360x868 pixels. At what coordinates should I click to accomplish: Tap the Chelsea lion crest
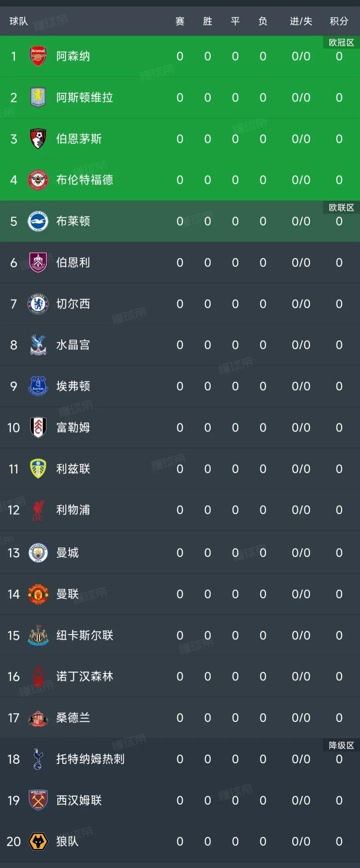(38, 304)
